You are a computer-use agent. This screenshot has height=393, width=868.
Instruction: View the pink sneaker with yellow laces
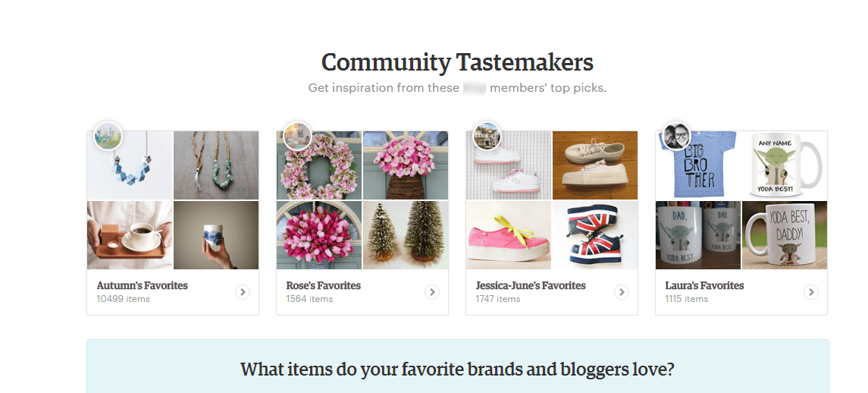click(x=509, y=235)
